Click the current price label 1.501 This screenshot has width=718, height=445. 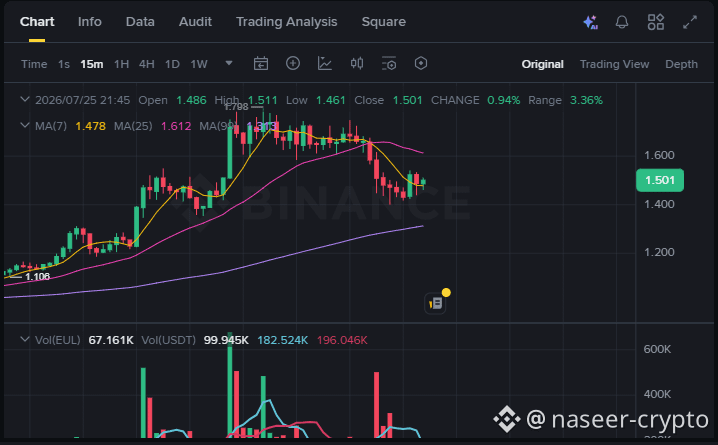point(660,180)
